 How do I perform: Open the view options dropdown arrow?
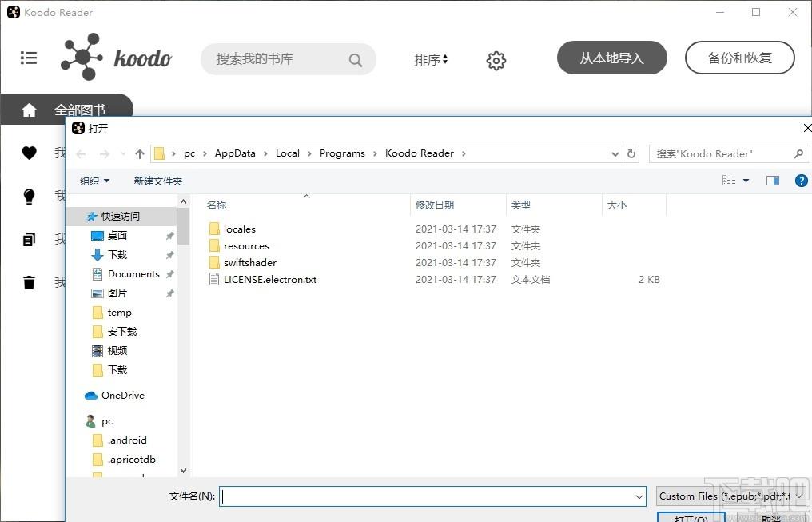pos(746,180)
